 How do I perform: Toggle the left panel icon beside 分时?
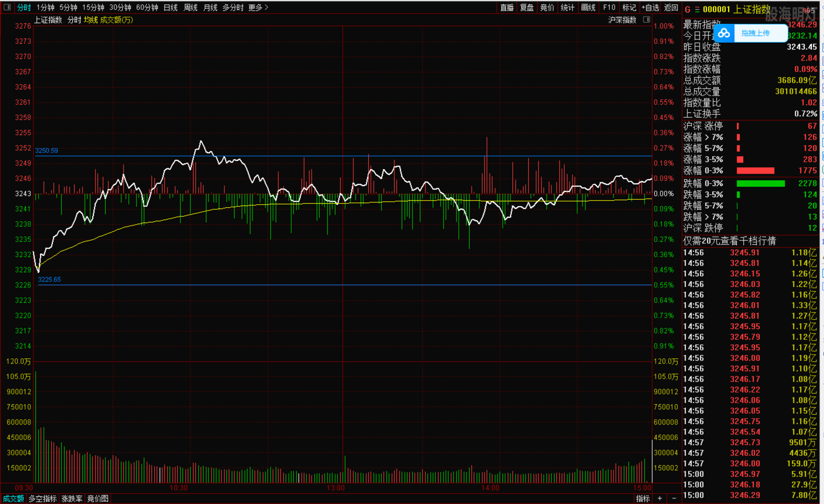pos(7,7)
